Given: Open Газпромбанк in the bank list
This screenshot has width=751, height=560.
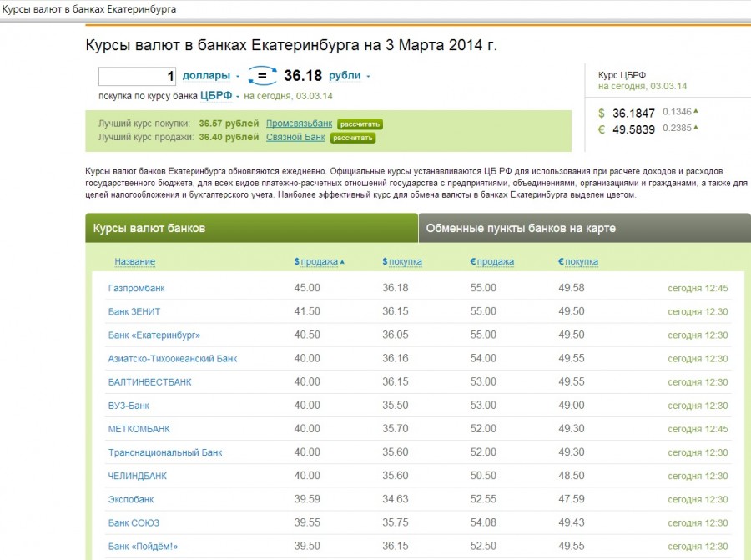Looking at the screenshot, I should point(137,288).
